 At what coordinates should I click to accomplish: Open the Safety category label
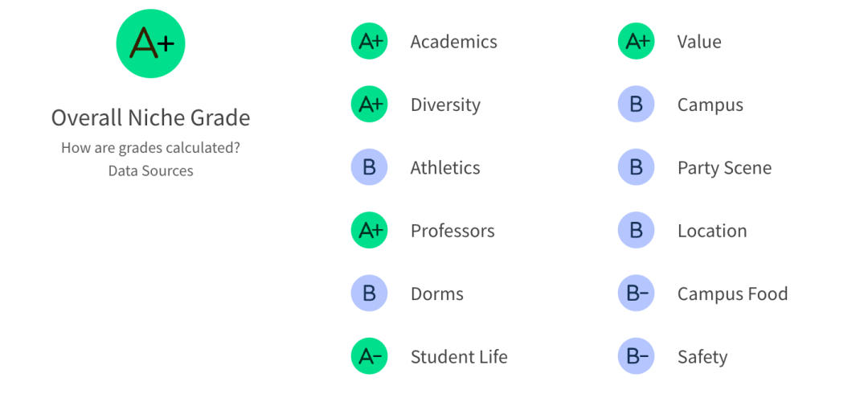click(702, 356)
